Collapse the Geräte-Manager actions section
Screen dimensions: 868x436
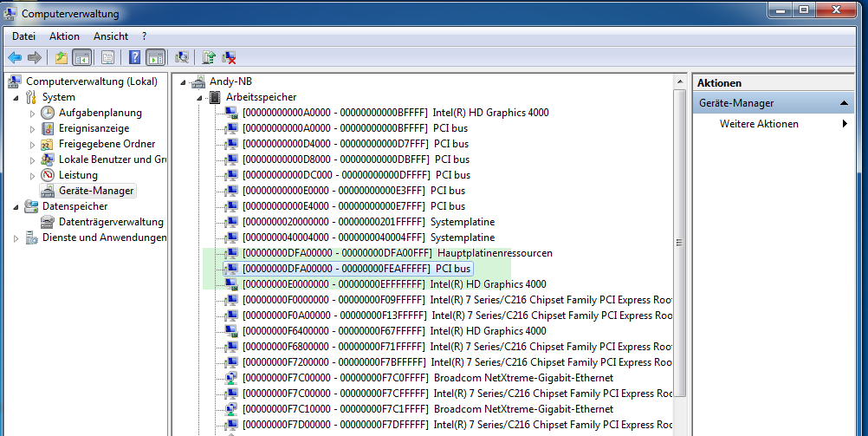tap(844, 103)
